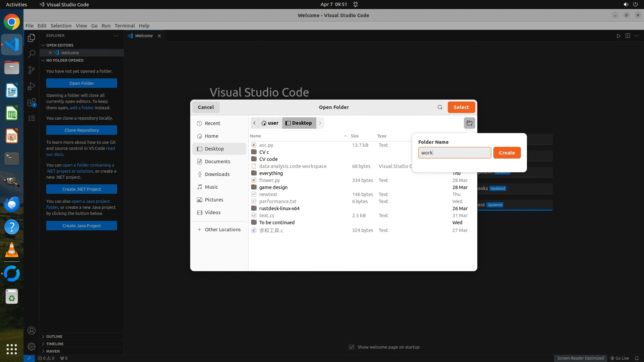
Task: Click the split editor icon
Action: point(628,36)
